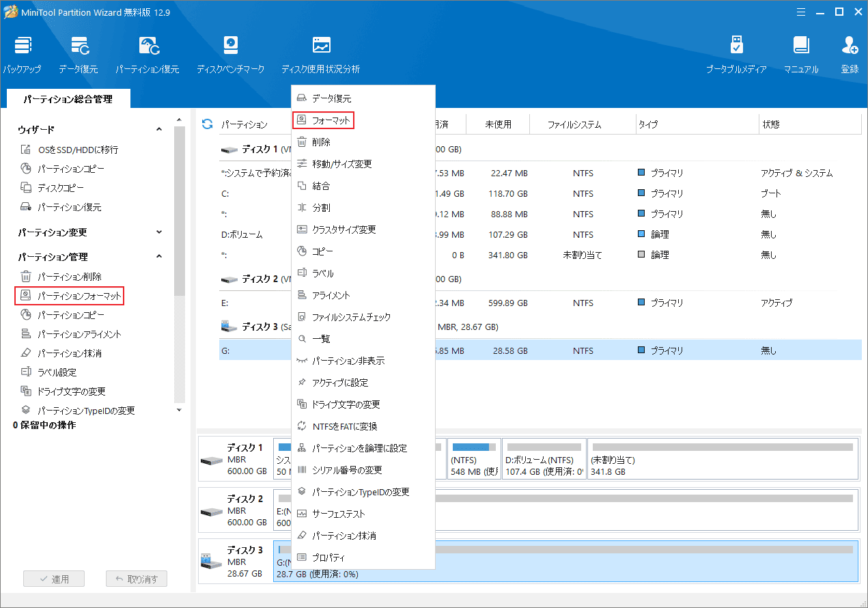Select OSをSSD/HDDに移行 wizard
868x608 pixels.
[x=69, y=150]
